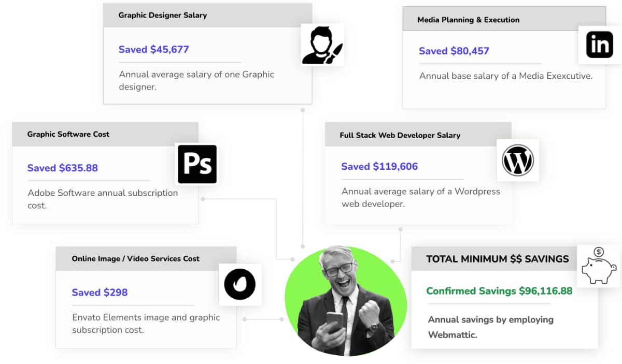Click the graphic designer avatar icon
622x364 pixels.
[322, 45]
